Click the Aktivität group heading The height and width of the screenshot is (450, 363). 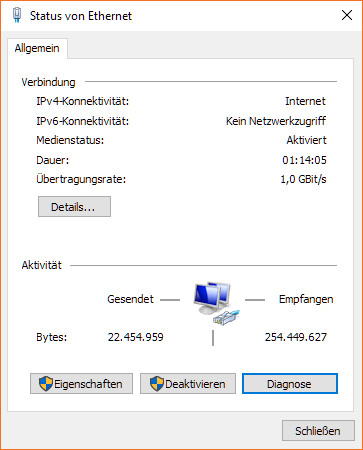(x=42, y=265)
